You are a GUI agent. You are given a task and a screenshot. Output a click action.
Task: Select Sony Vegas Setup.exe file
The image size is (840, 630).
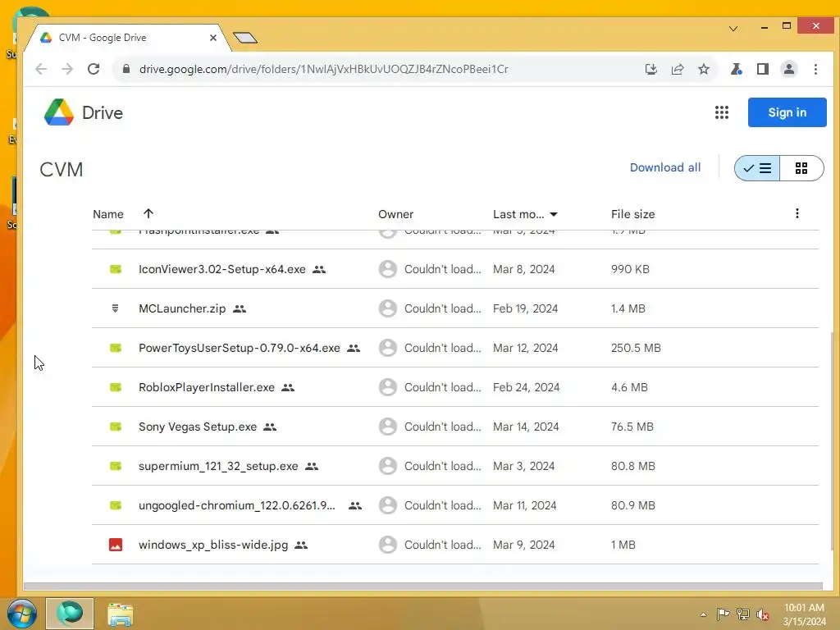(198, 427)
